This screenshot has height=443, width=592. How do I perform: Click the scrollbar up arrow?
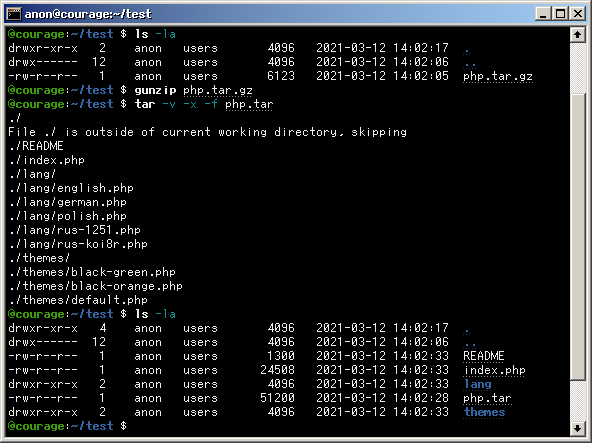[x=577, y=35]
